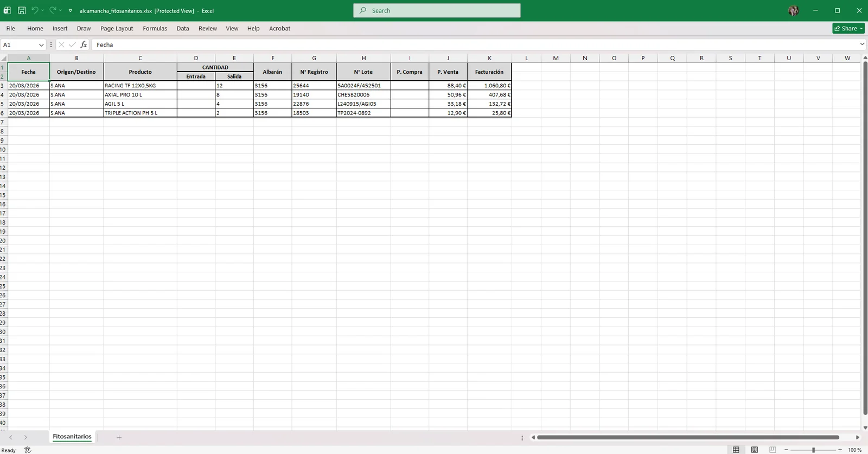This screenshot has height=454, width=868.
Task: Open the Redo history dropdown arrow
Action: point(60,10)
